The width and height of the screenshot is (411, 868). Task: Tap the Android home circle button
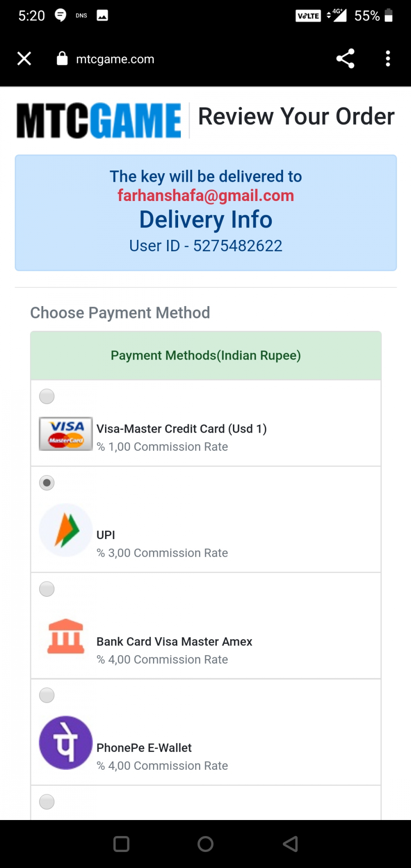pyautogui.click(x=205, y=844)
